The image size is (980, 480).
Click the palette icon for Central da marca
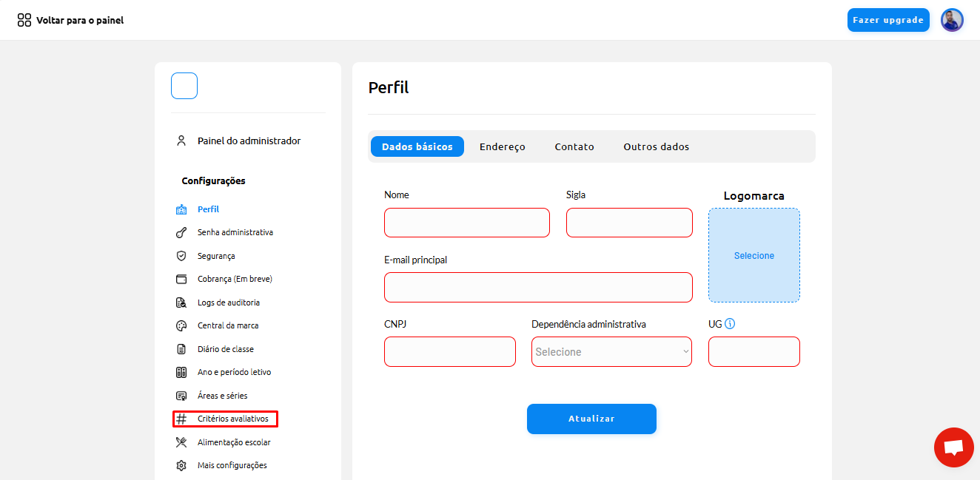(x=181, y=325)
